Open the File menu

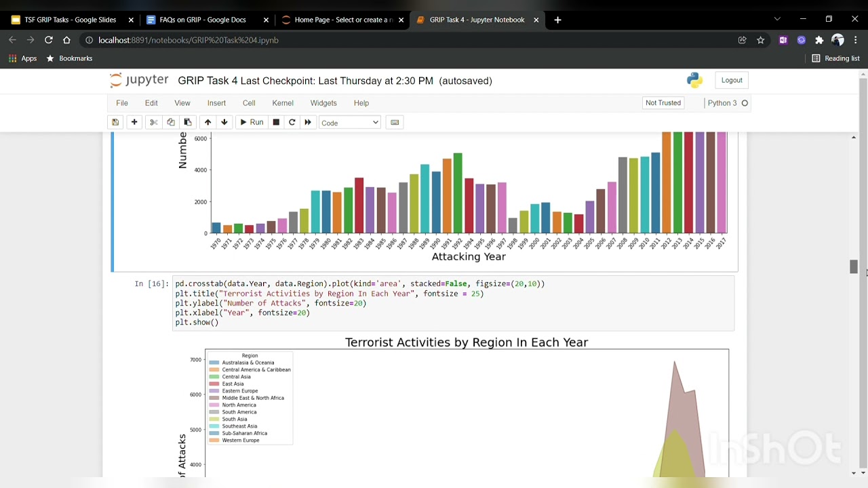(122, 103)
